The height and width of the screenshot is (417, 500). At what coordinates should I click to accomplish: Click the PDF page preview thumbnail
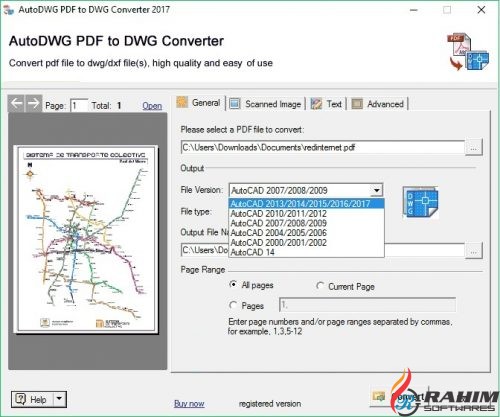click(86, 239)
